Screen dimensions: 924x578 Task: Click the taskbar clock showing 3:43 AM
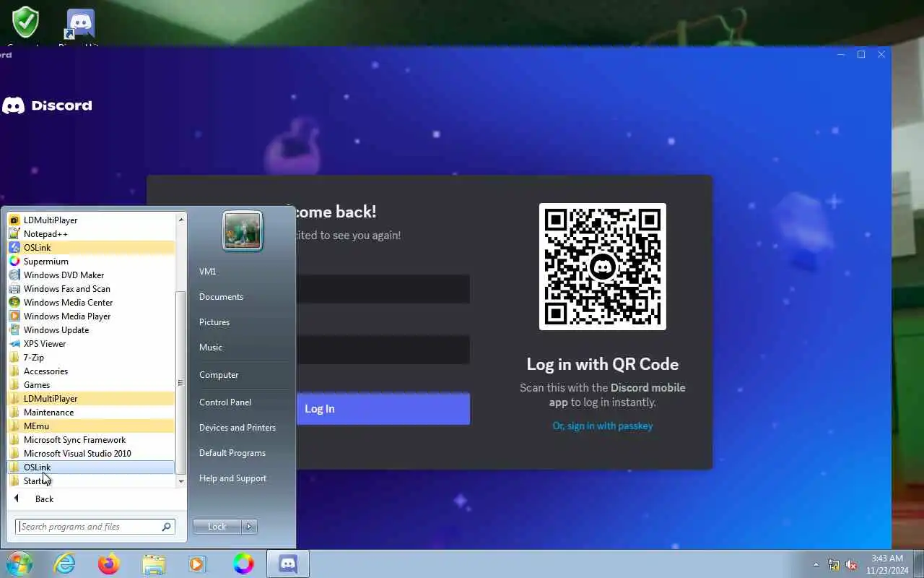click(887, 564)
